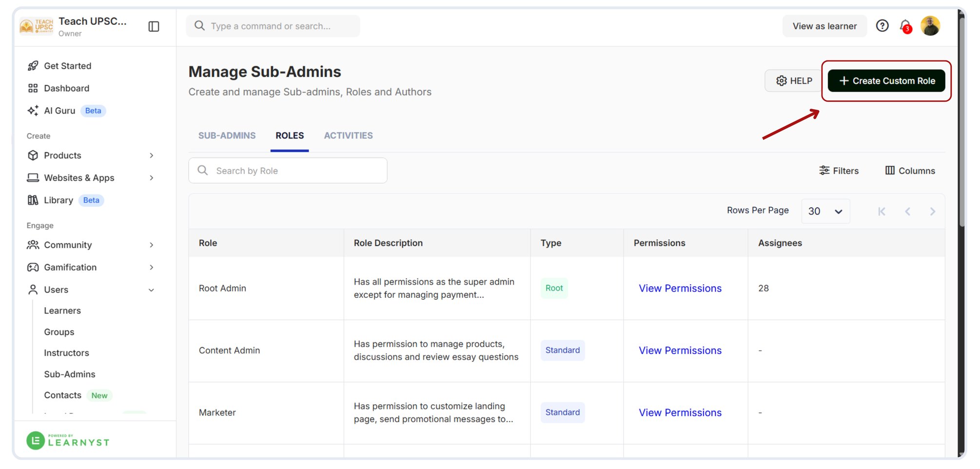
Task: Open the Rows Per Page dropdown
Action: (825, 211)
